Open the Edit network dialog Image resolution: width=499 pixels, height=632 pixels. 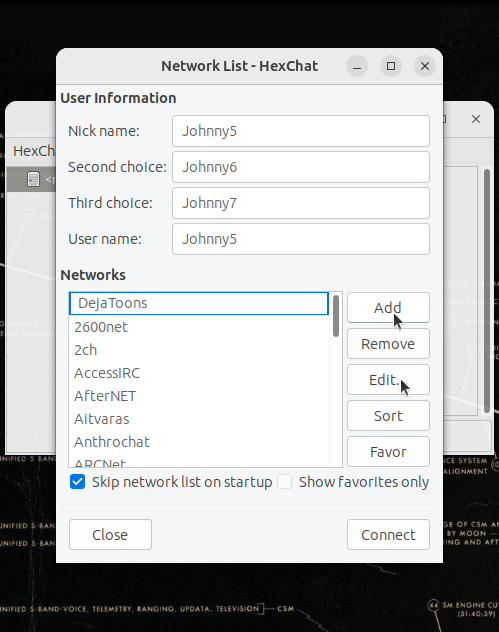388,380
